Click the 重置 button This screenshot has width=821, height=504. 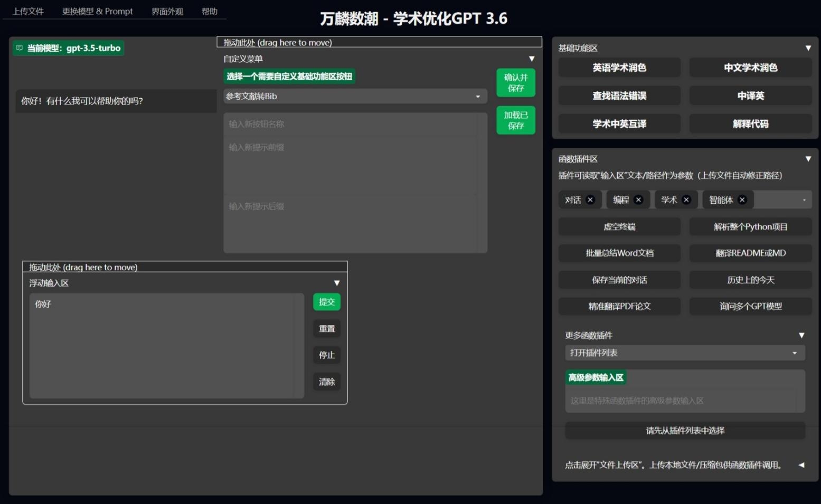(x=327, y=328)
